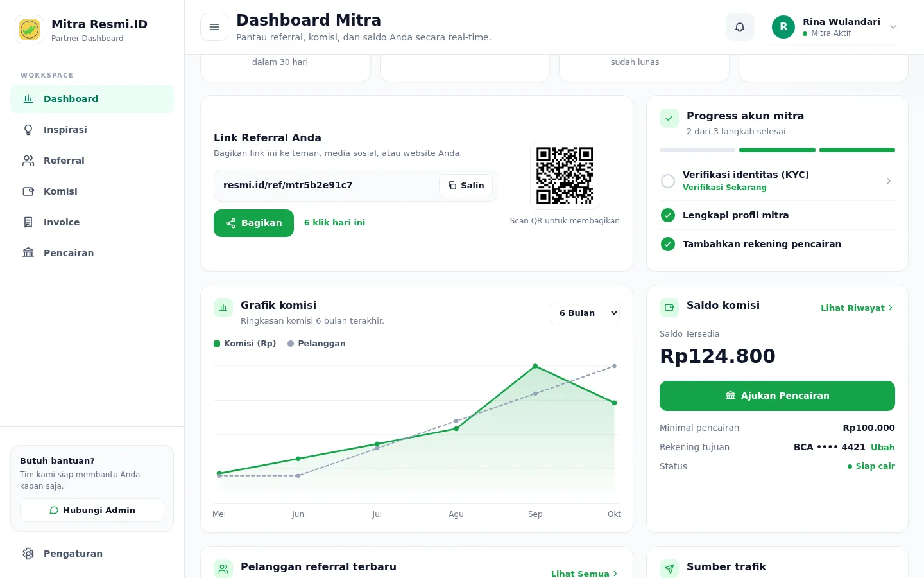Open the notifications bell

[740, 27]
